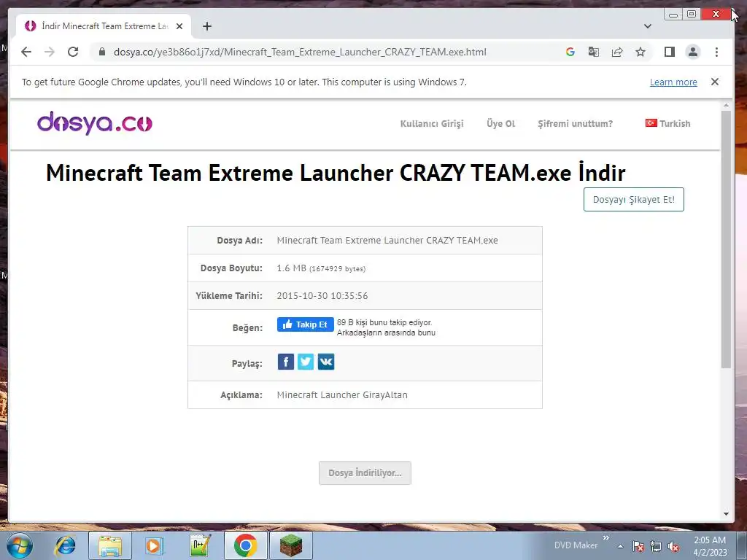The width and height of the screenshot is (747, 560).
Task: Click the upload date 2015-10-30 10:35:56
Action: (x=322, y=296)
